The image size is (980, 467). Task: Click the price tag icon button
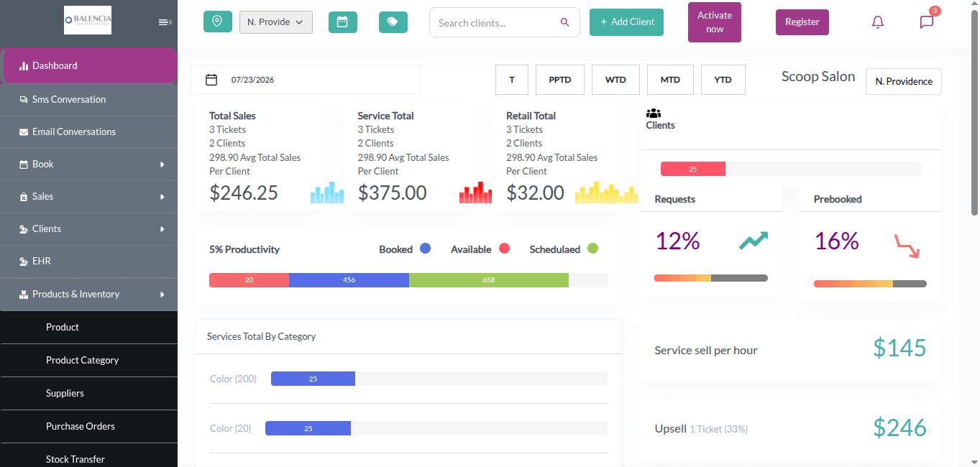click(x=393, y=22)
